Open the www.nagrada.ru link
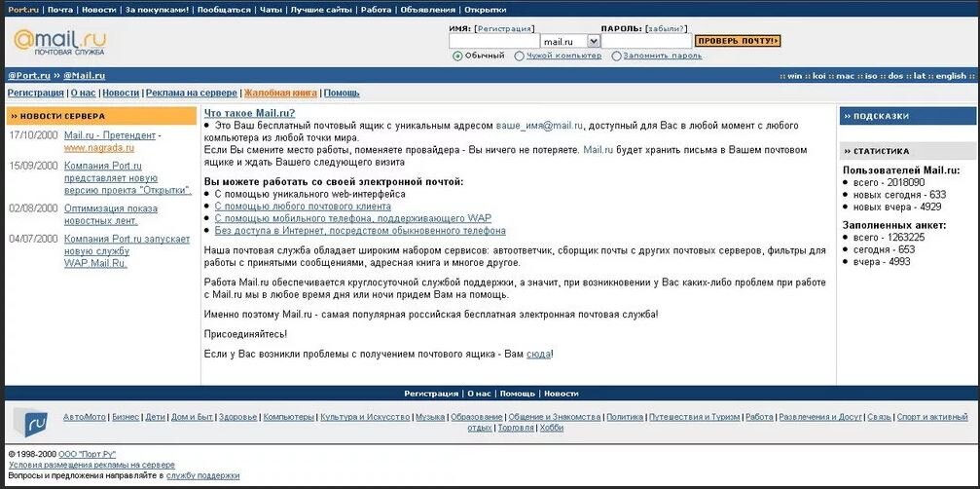Image resolution: width=980 pixels, height=489 pixels. click(98, 148)
